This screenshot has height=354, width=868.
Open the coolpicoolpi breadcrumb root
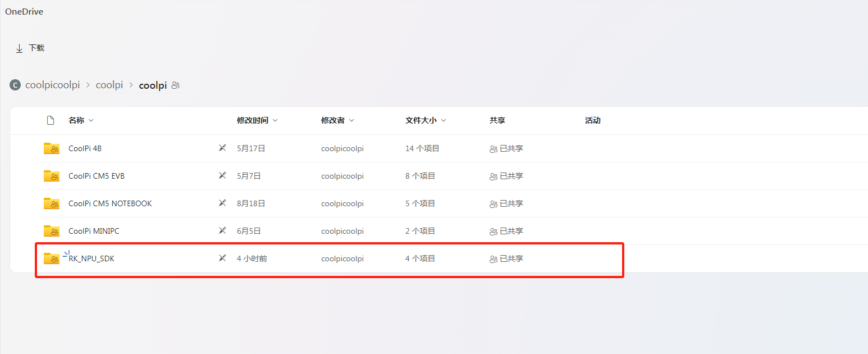pyautogui.click(x=53, y=85)
